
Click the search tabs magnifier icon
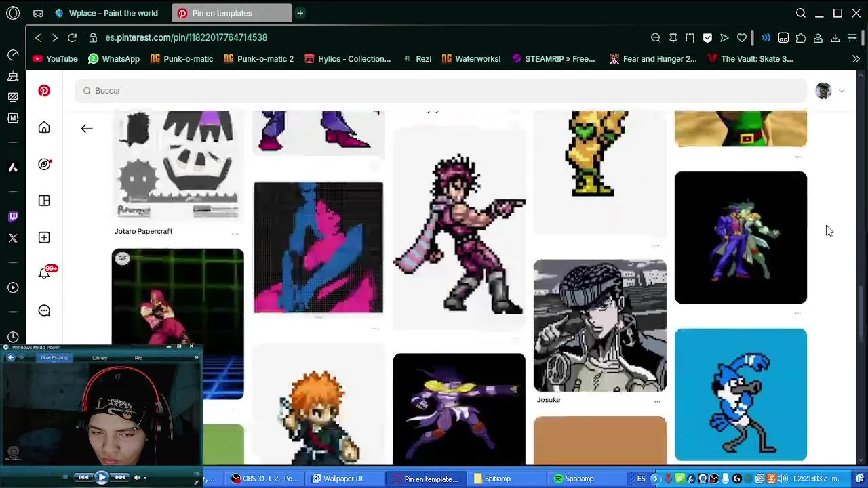801,13
